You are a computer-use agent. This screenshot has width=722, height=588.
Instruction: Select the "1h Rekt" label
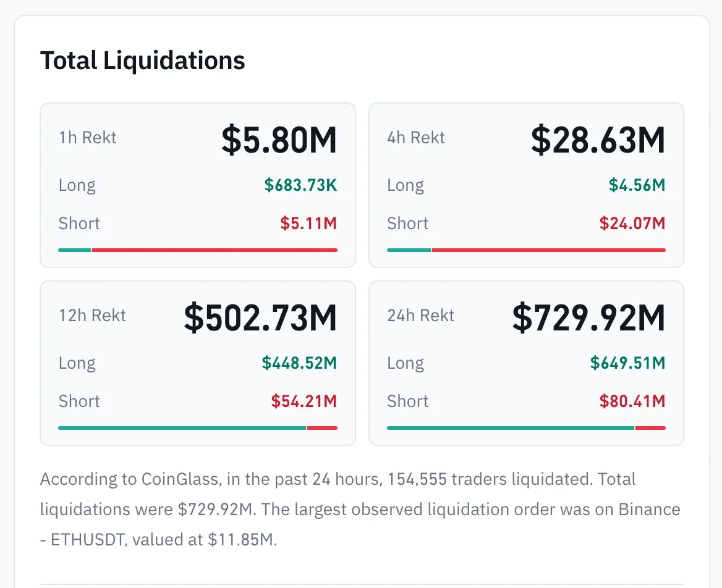(x=88, y=138)
